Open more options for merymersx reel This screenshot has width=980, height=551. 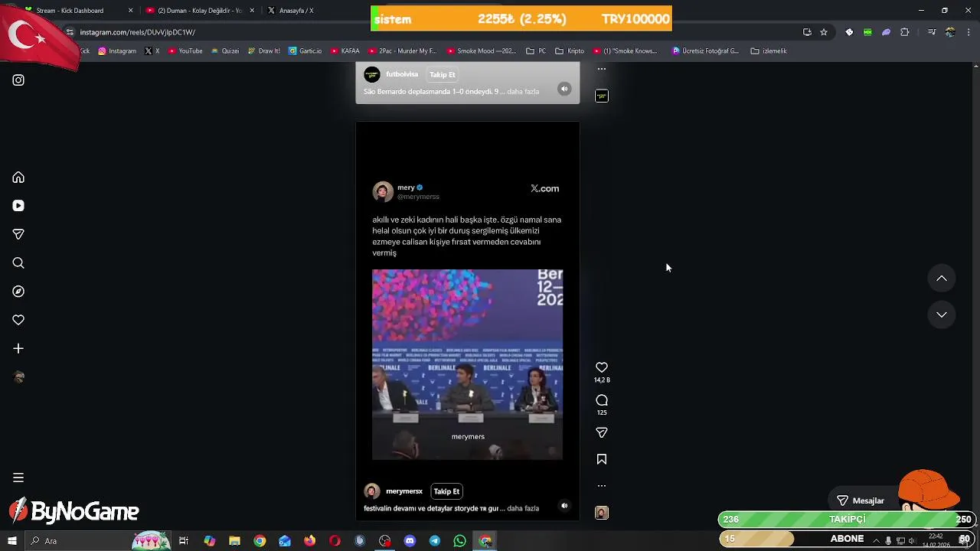[x=602, y=485]
